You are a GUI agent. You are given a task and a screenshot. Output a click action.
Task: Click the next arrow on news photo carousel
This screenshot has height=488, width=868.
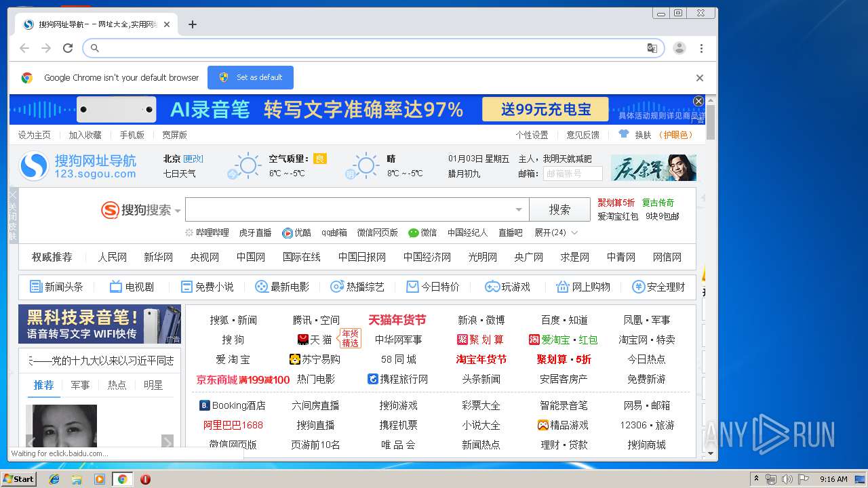point(167,441)
